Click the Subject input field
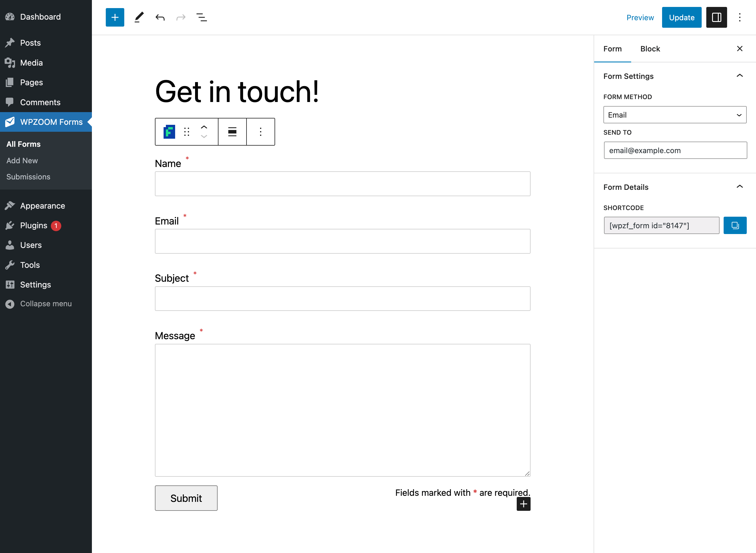Screen dimensions: 756x553 [x=342, y=298]
